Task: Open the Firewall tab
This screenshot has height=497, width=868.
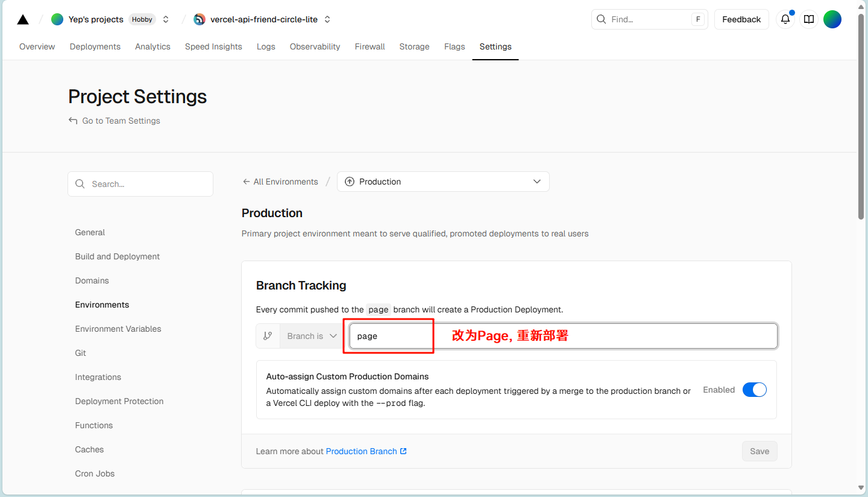Action: (x=370, y=46)
